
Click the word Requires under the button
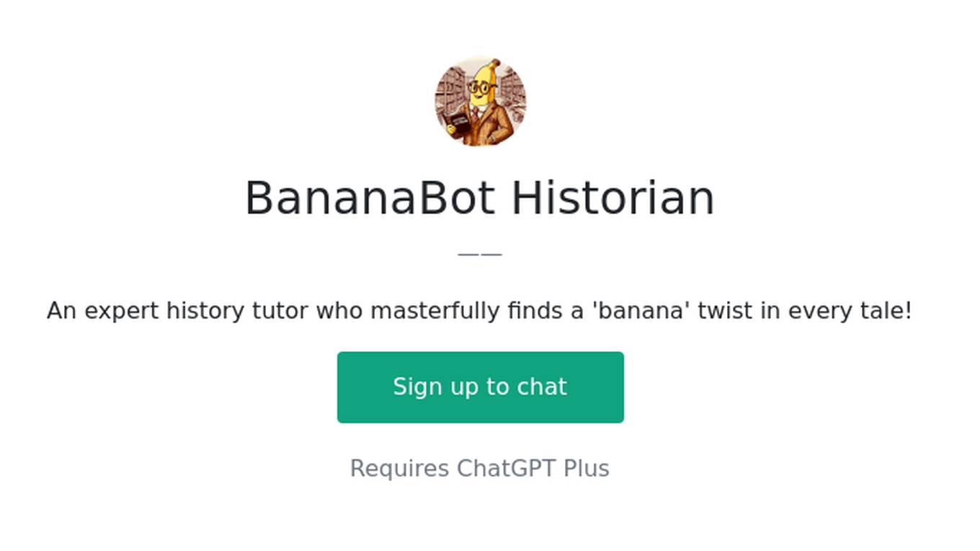399,469
